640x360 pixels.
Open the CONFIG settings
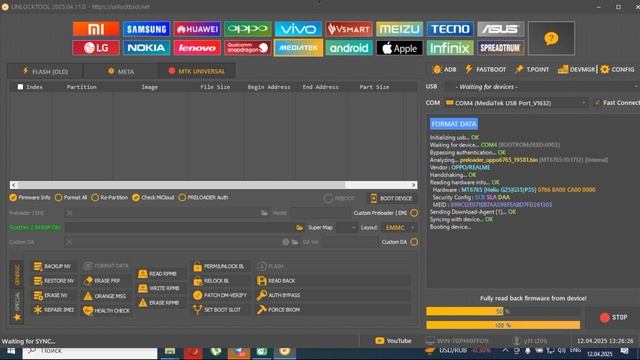coord(617,69)
